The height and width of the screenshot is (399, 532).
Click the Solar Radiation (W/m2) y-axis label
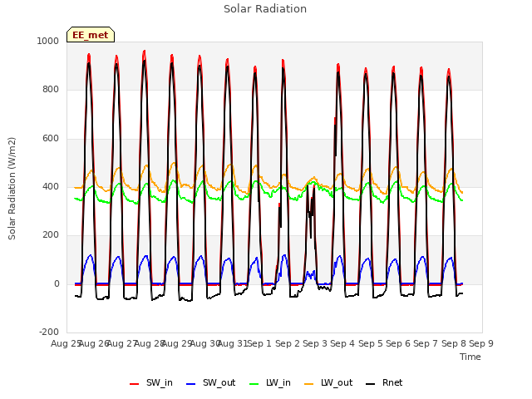tap(12, 189)
